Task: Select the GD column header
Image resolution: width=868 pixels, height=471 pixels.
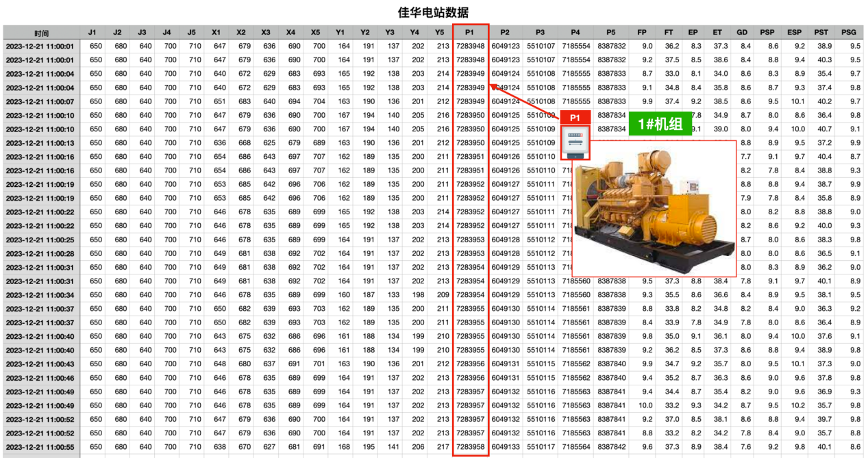Action: (742, 32)
